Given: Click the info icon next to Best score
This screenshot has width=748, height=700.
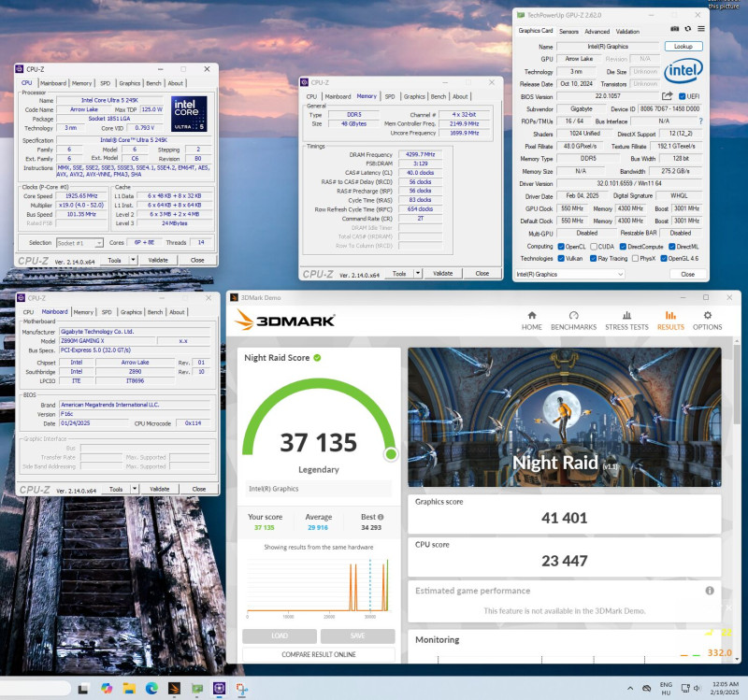Looking at the screenshot, I should [381, 517].
